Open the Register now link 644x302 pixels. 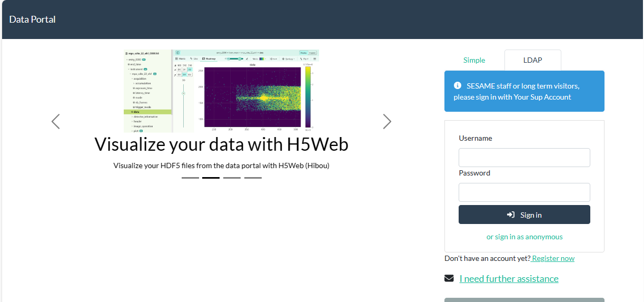click(x=553, y=258)
